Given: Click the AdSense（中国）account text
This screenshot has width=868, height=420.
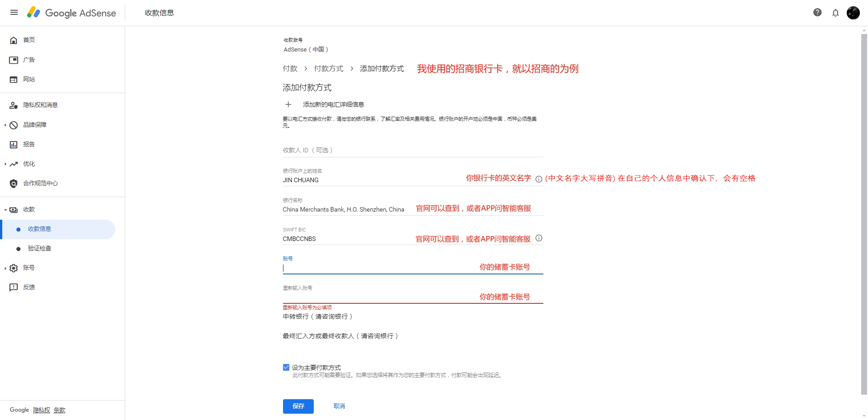Looking at the screenshot, I should 306,49.
